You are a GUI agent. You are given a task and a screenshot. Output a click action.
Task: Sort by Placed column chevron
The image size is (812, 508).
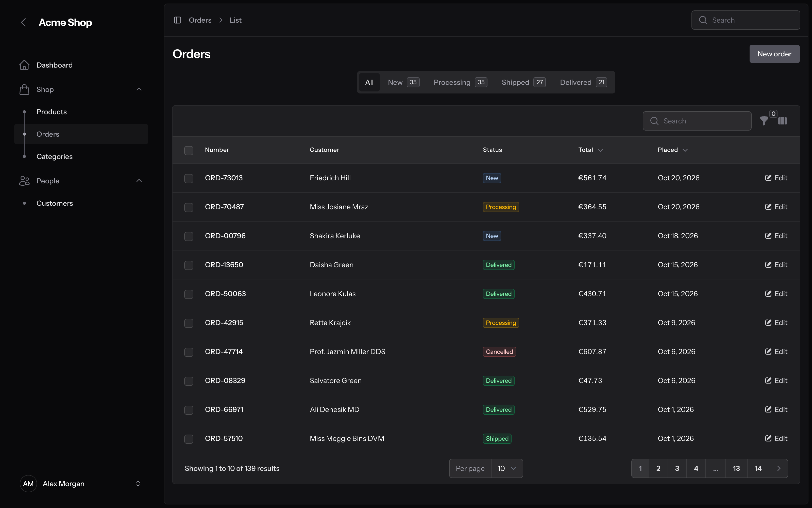coord(685,150)
